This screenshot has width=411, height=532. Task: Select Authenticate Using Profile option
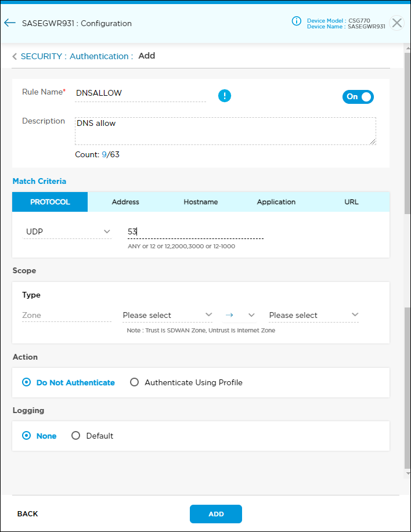pos(134,382)
